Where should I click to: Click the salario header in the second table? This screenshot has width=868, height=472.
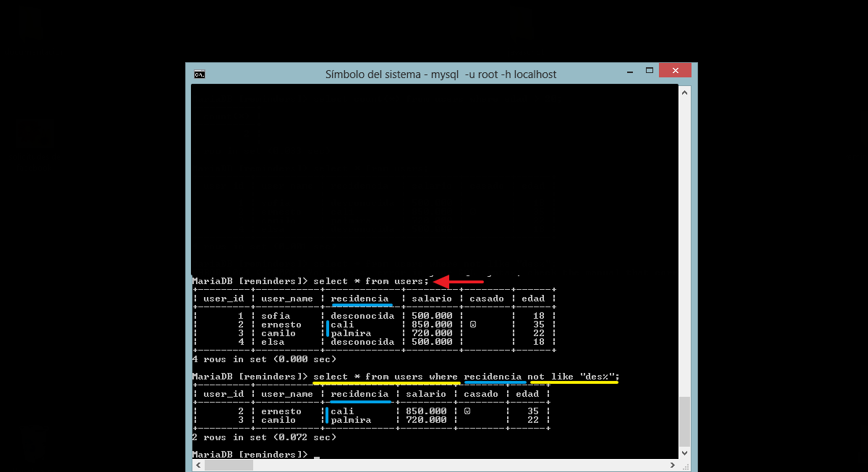(x=426, y=394)
